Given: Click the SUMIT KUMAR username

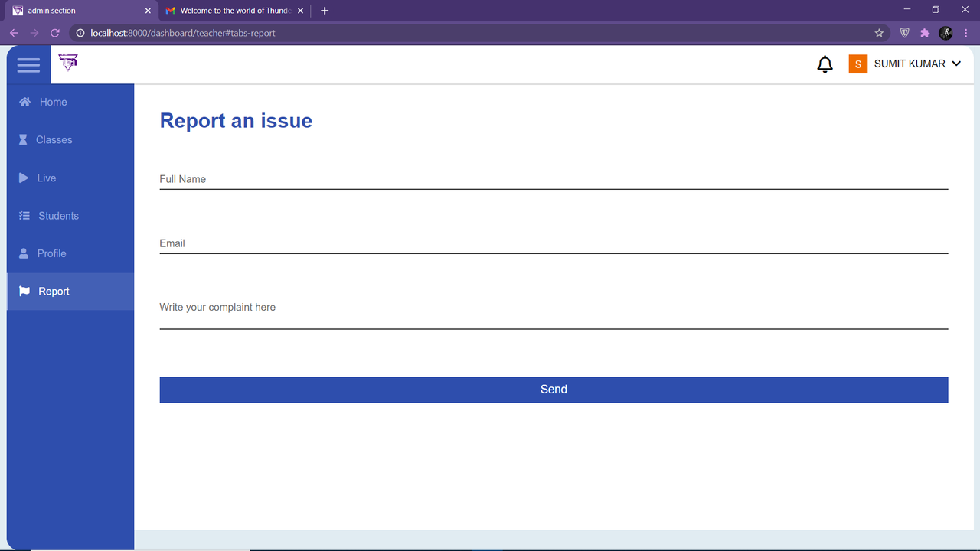Looking at the screenshot, I should point(910,64).
